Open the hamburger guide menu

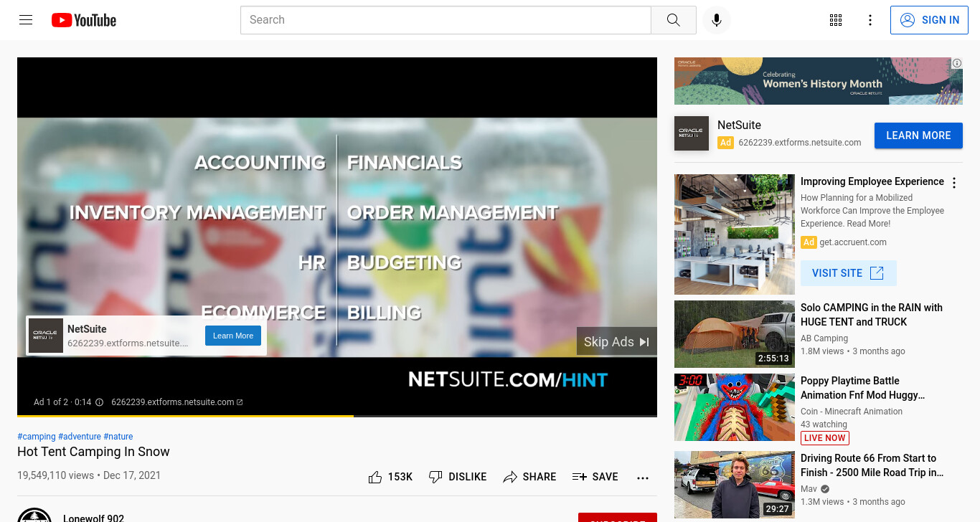coord(26,20)
